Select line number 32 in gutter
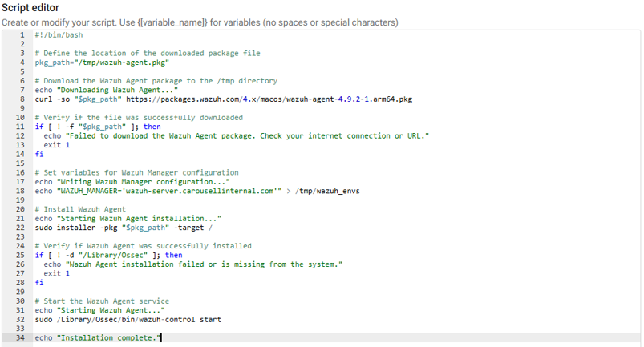The image size is (644, 347). [x=21, y=319]
